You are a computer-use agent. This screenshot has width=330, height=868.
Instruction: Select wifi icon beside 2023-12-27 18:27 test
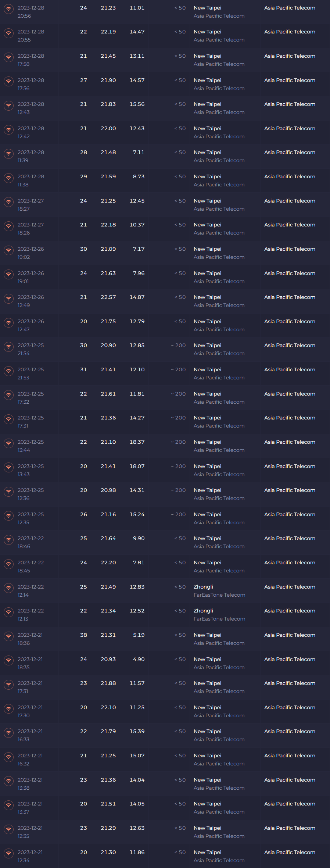point(8,202)
